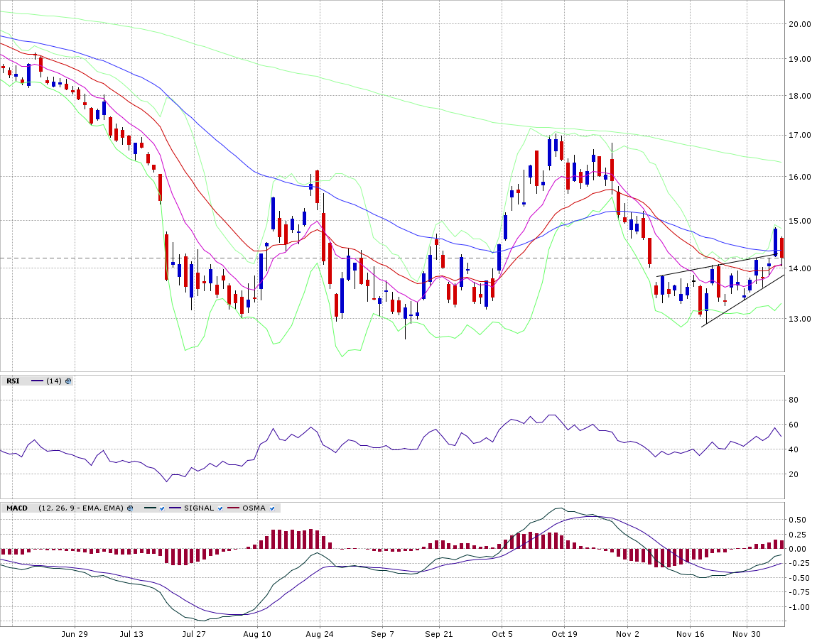Click the RSI blue line color swatch
This screenshot has width=817, height=644.
tap(37, 381)
